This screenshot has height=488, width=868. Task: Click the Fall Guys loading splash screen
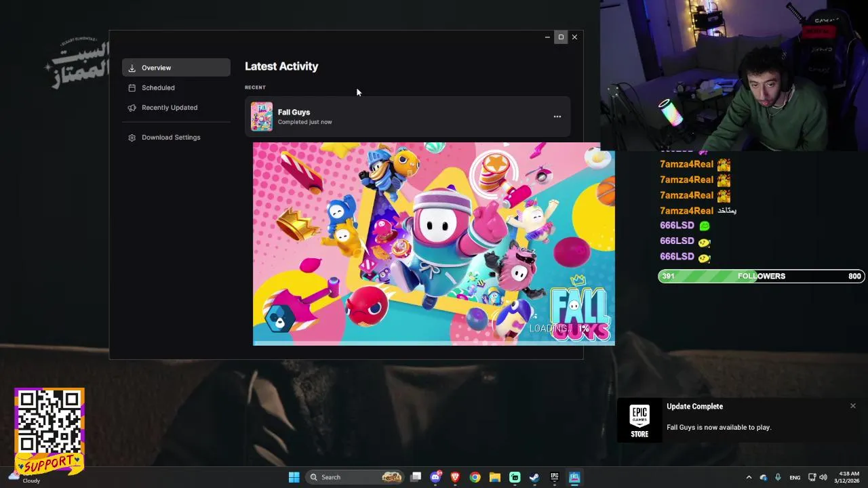[x=434, y=244]
